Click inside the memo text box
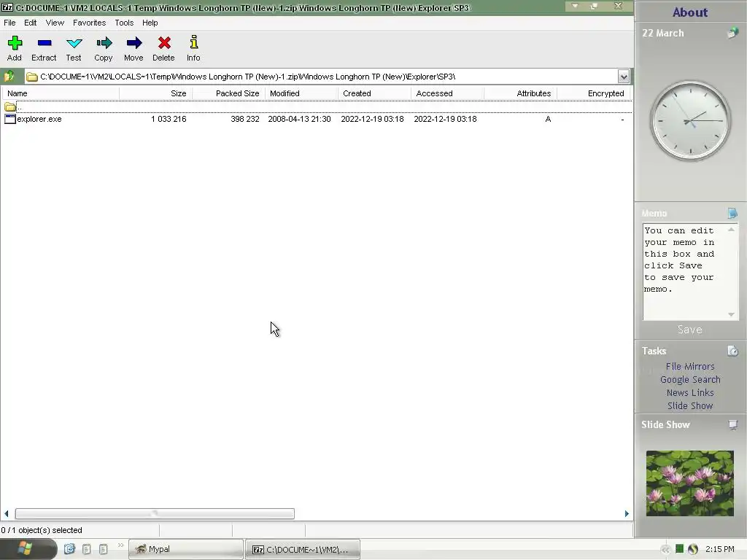This screenshot has width=747, height=560. (684, 271)
